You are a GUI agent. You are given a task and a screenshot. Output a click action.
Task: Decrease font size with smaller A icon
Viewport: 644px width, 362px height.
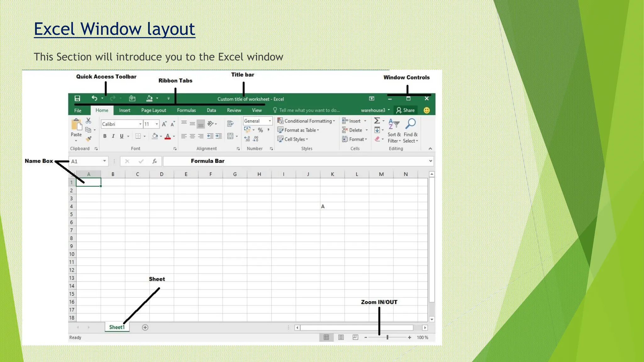tap(173, 124)
